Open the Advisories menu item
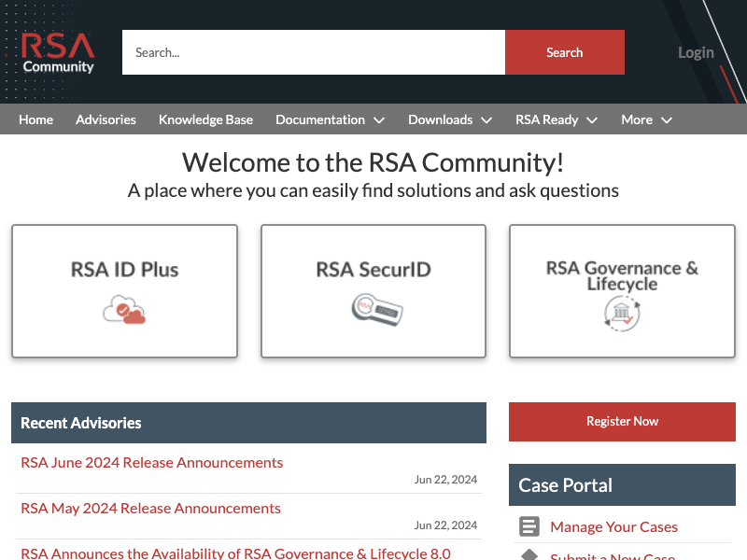This screenshot has height=560, width=747. point(106,119)
